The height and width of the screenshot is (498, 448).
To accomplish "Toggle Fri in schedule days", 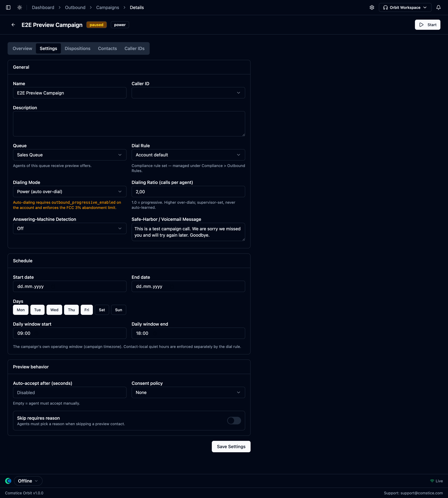I will [x=87, y=310].
